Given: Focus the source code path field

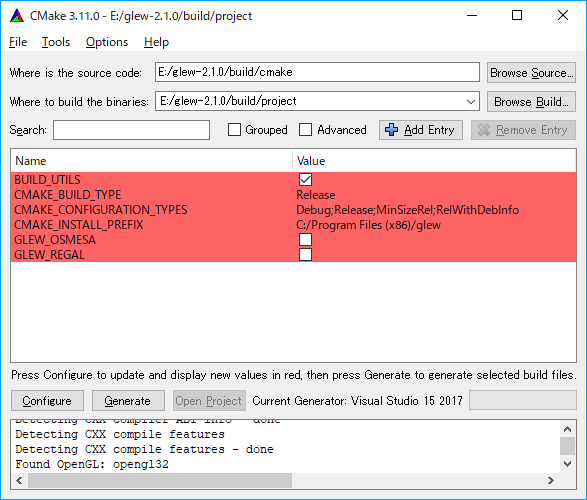Looking at the screenshot, I should click(317, 72).
